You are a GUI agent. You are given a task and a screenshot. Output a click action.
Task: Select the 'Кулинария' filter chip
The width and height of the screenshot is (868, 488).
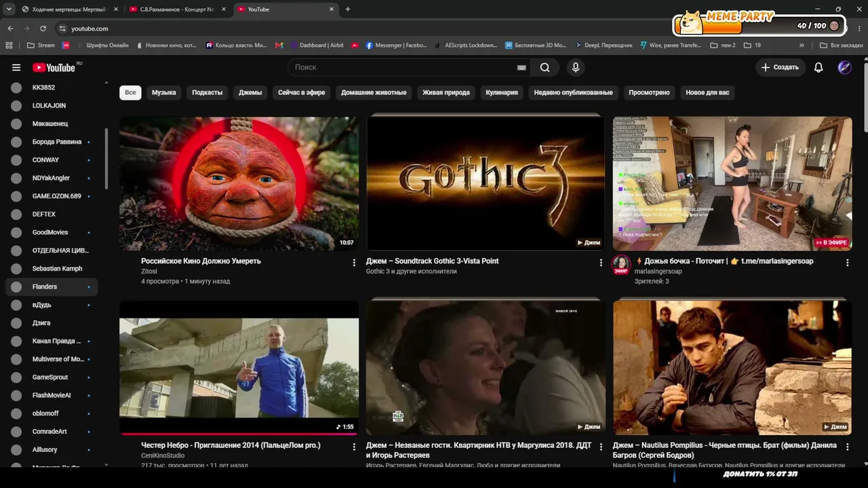(502, 92)
